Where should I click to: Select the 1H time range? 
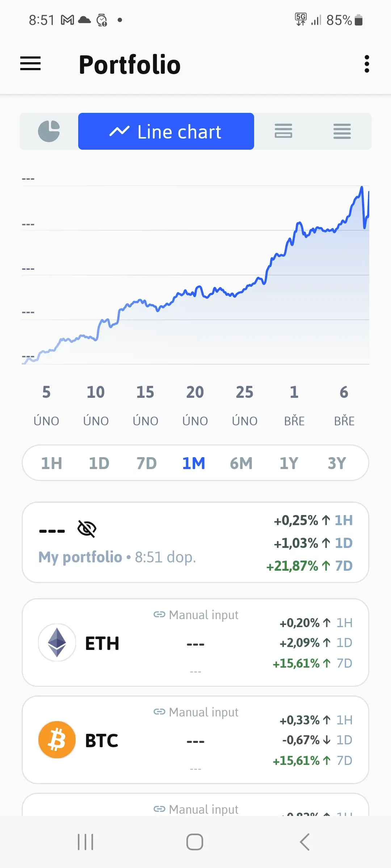point(51,463)
